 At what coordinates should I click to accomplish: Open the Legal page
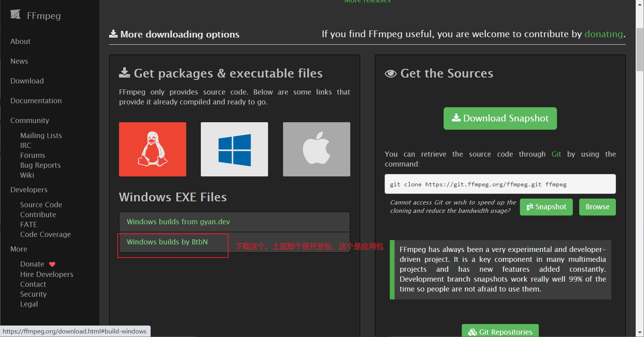29,304
